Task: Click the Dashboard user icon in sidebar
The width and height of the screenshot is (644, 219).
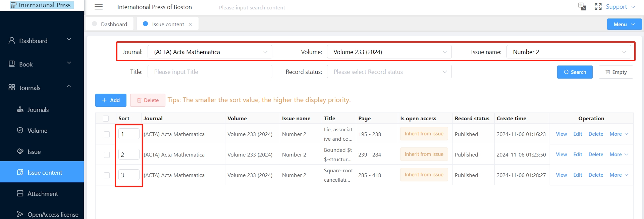Action: pos(12,41)
